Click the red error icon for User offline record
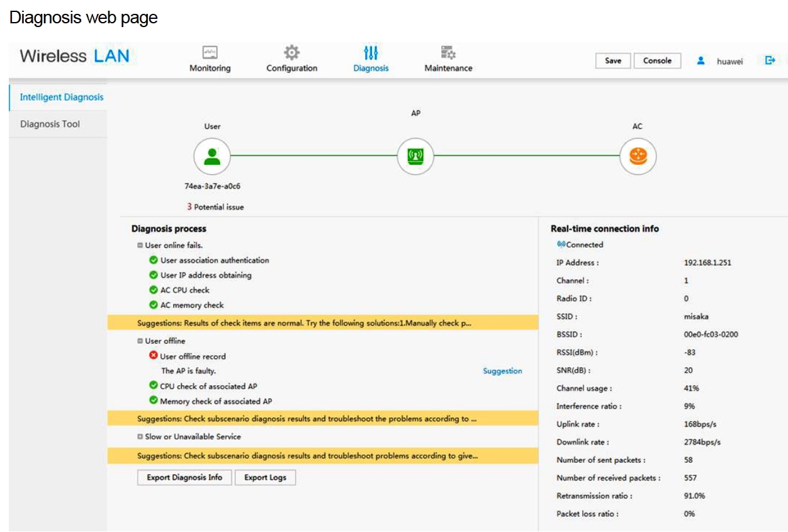788x532 pixels. click(153, 356)
